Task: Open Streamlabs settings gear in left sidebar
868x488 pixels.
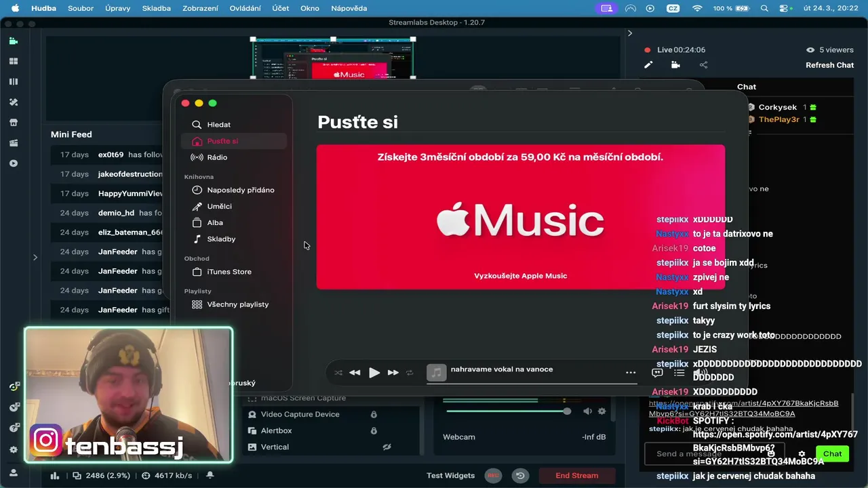Action: 13,449
